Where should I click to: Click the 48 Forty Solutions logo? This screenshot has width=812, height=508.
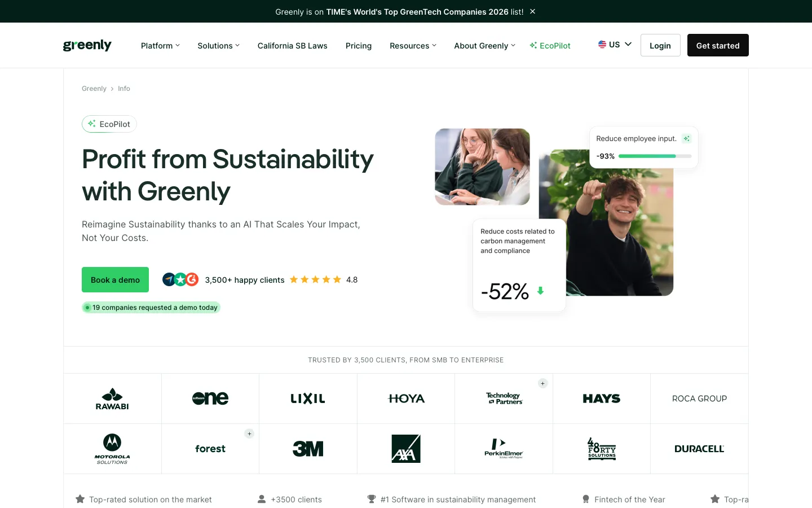pyautogui.click(x=602, y=449)
